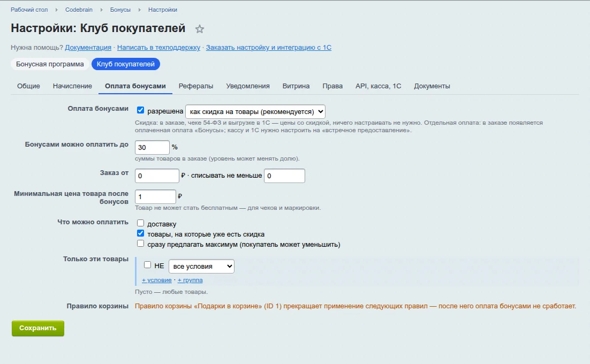Viewport: 590px width, 364px height.
Task: Enable 'сразу предлагать максимум' checkbox
Action: [140, 244]
